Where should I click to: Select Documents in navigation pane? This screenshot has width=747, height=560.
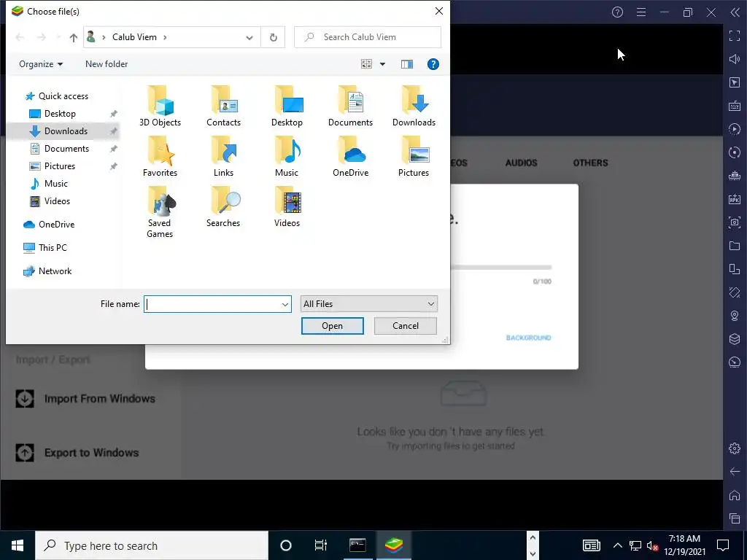tap(66, 149)
